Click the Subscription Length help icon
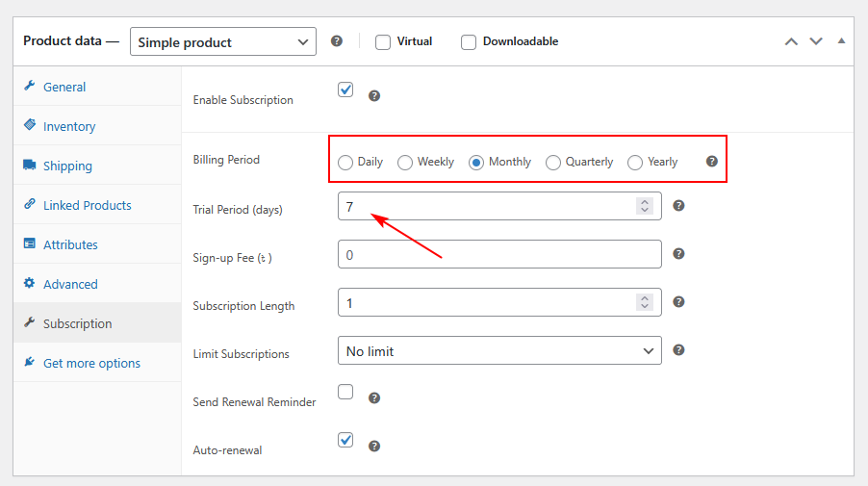 (x=678, y=301)
